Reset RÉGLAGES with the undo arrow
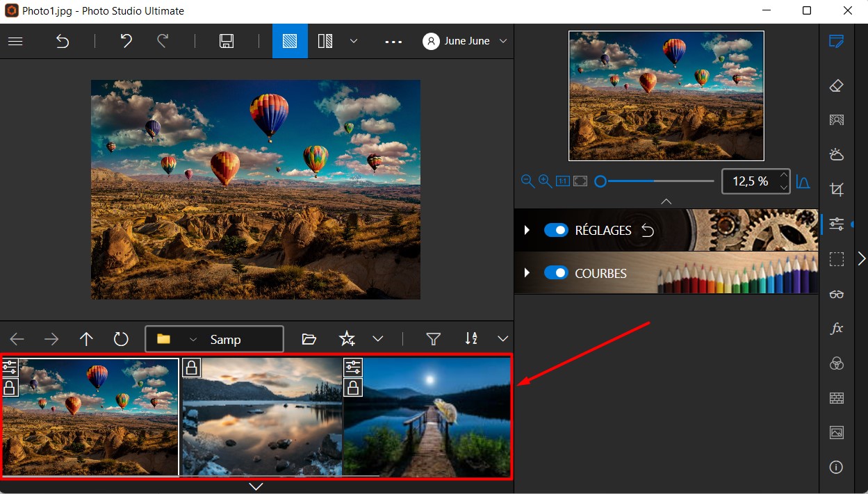Viewport: 868px width, 494px height. click(x=648, y=231)
